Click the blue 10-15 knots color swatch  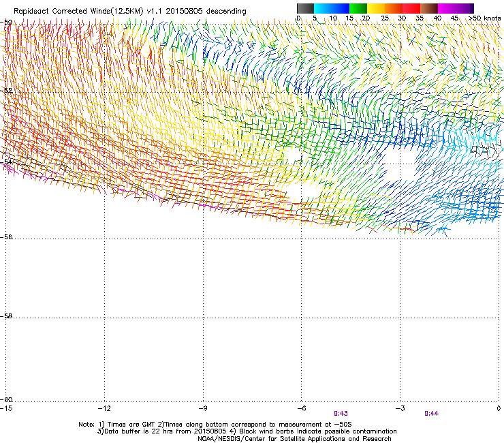pos(341,8)
